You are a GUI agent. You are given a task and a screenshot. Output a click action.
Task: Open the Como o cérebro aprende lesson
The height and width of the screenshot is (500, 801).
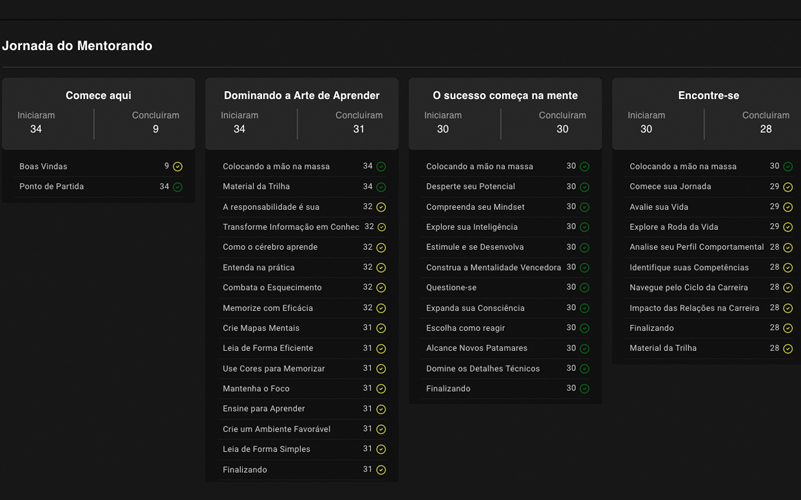coord(269,247)
